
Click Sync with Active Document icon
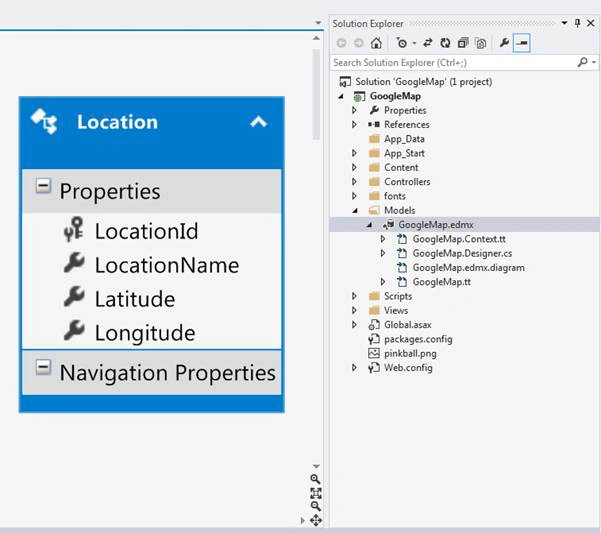click(x=427, y=43)
